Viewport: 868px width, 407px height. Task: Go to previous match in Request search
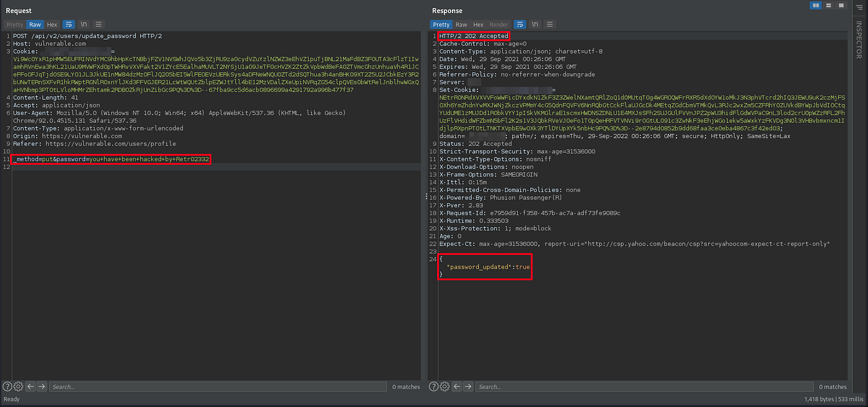(30, 387)
